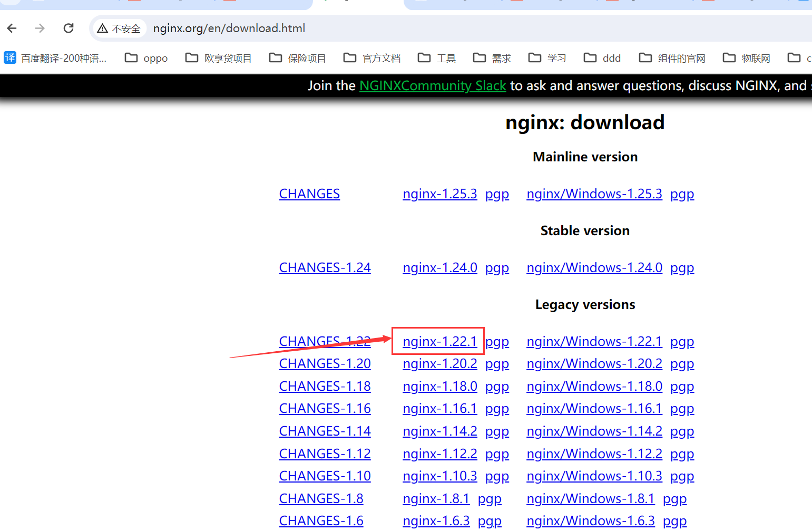Open the 官方文档 bookmark folder

(x=372, y=58)
